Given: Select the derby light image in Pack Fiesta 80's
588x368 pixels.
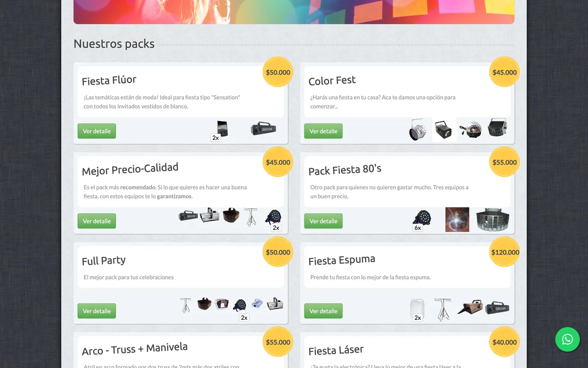Looking at the screenshot, I should click(x=492, y=220).
